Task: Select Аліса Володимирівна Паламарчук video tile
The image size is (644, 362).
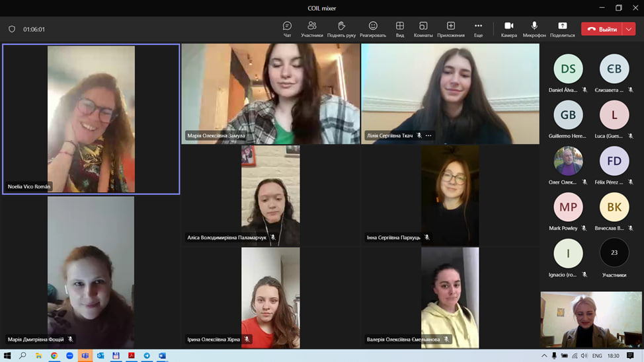Action: pos(270,196)
